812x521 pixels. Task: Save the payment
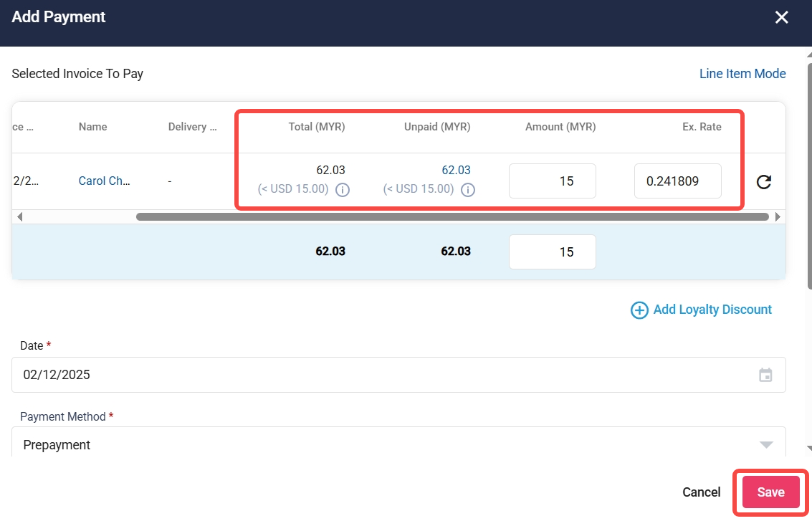[770, 492]
